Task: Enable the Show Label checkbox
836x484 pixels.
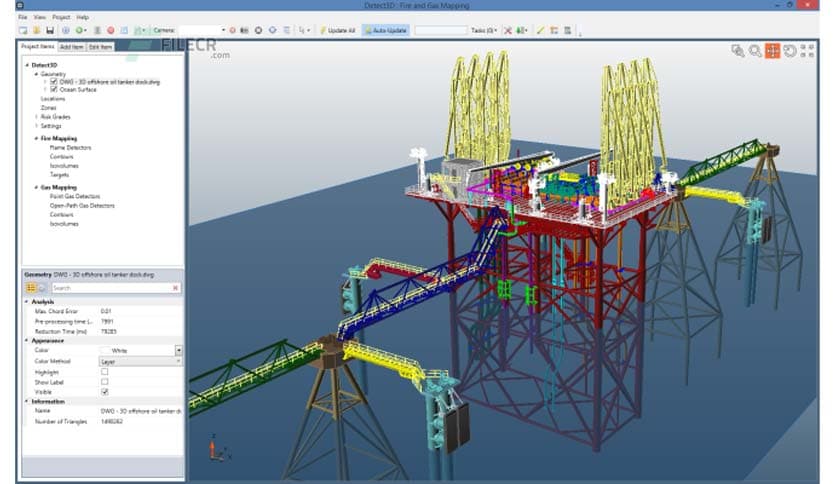Action: (x=104, y=382)
